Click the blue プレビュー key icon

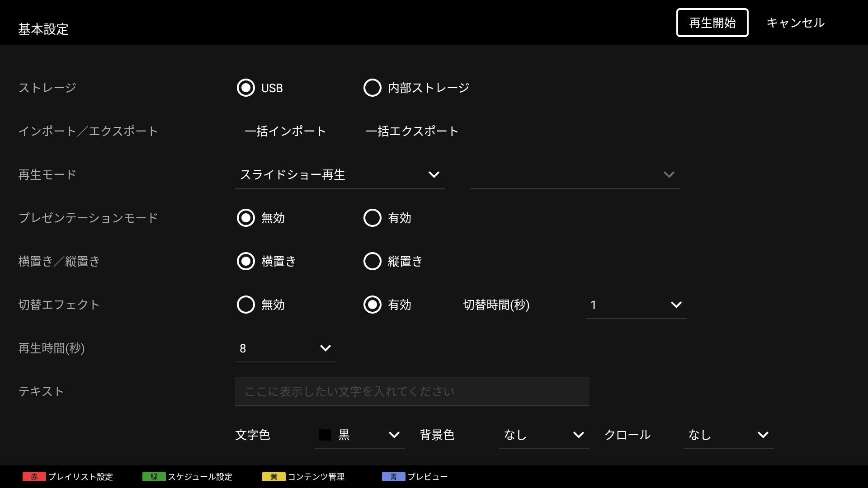point(393,477)
